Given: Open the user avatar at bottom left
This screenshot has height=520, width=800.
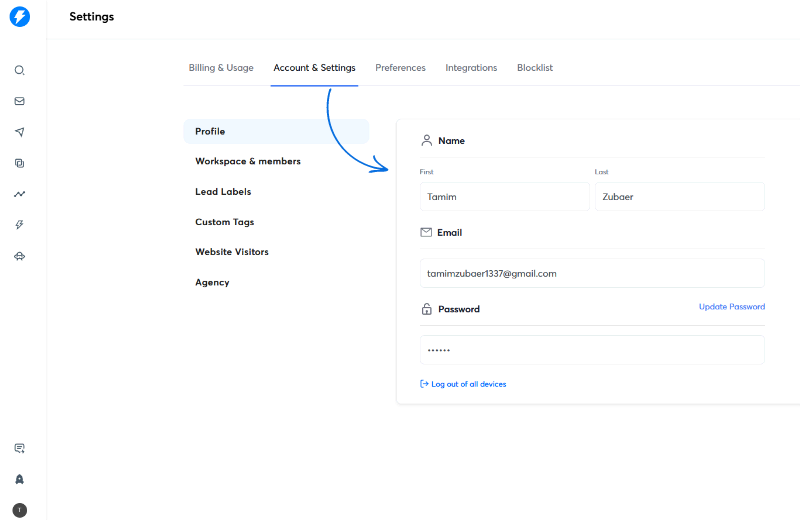Looking at the screenshot, I should pyautogui.click(x=19, y=510).
